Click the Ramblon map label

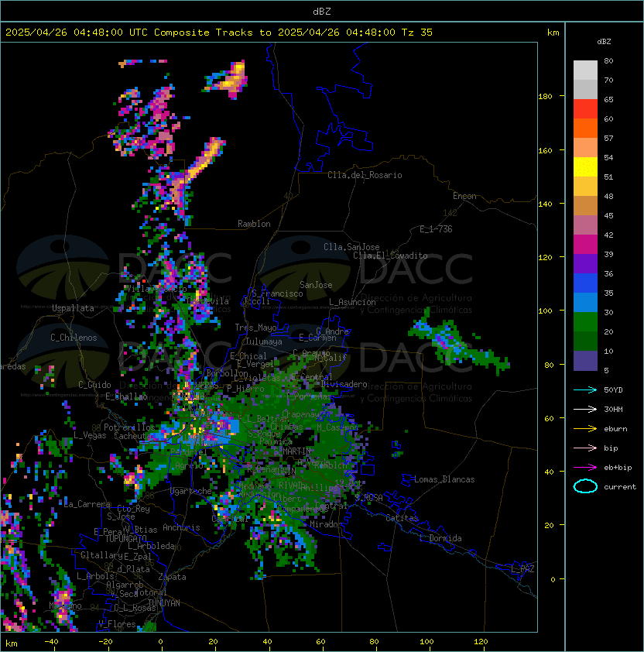[x=254, y=224]
